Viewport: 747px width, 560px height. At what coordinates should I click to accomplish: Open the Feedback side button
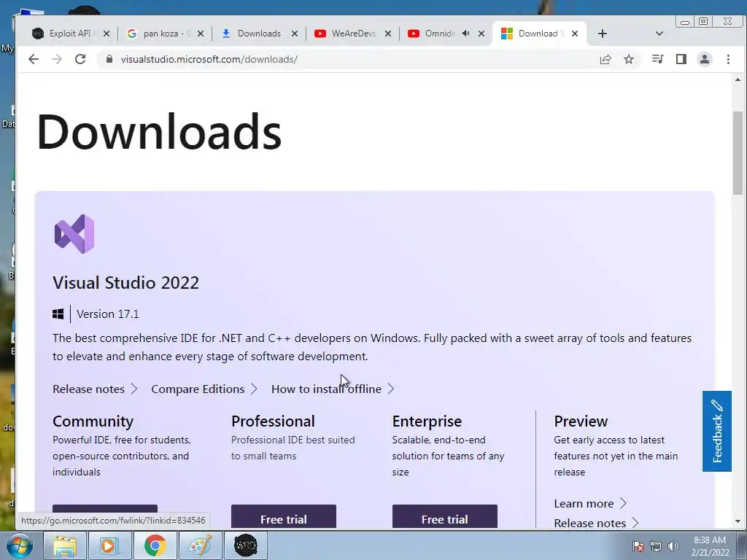pos(716,432)
